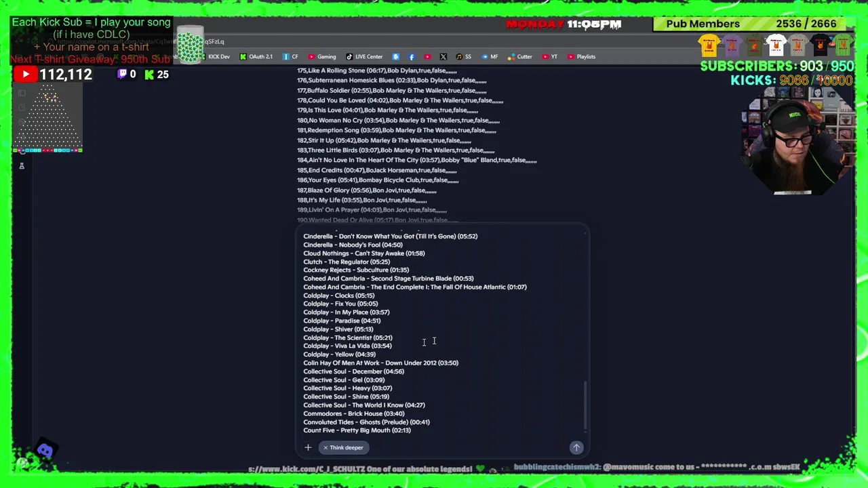
Task: Open the YouTube icon bookmark beside Facebook
Action: (x=427, y=57)
